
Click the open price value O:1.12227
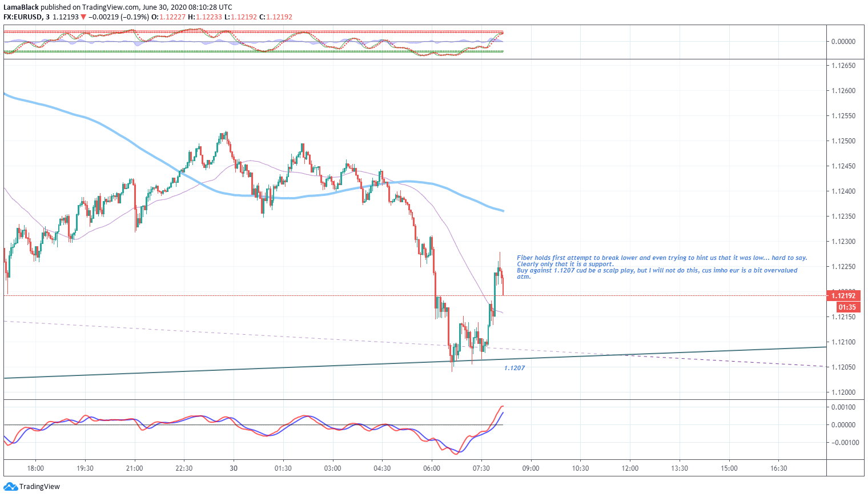pos(168,17)
